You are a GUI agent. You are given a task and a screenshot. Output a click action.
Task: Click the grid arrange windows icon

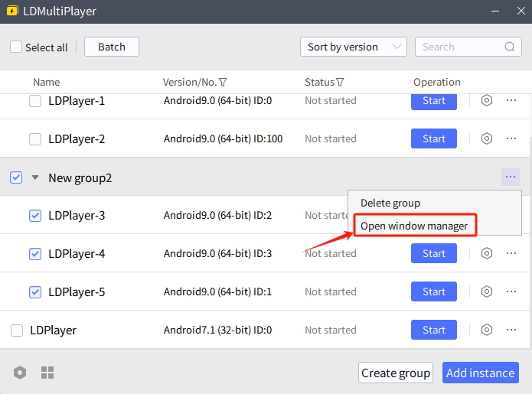click(x=47, y=373)
